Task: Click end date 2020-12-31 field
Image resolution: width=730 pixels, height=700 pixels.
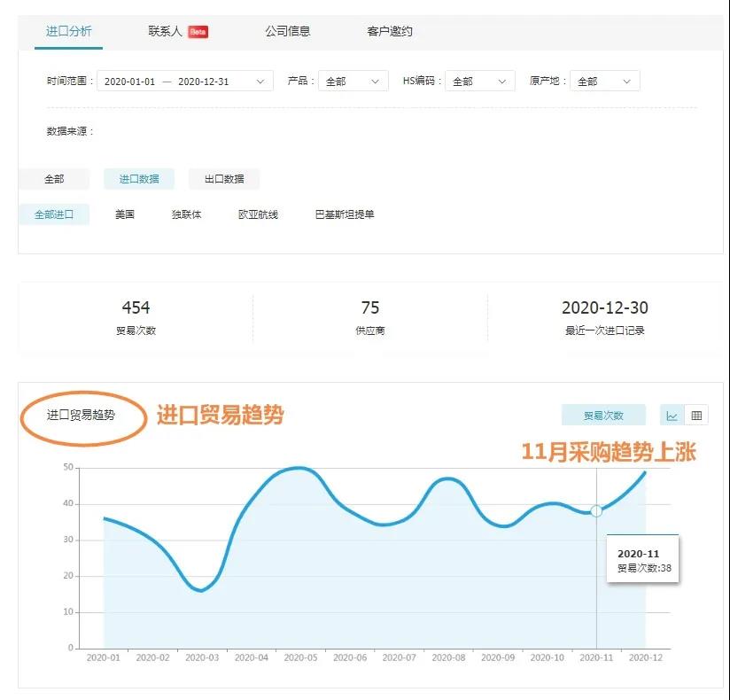Action: pos(204,82)
